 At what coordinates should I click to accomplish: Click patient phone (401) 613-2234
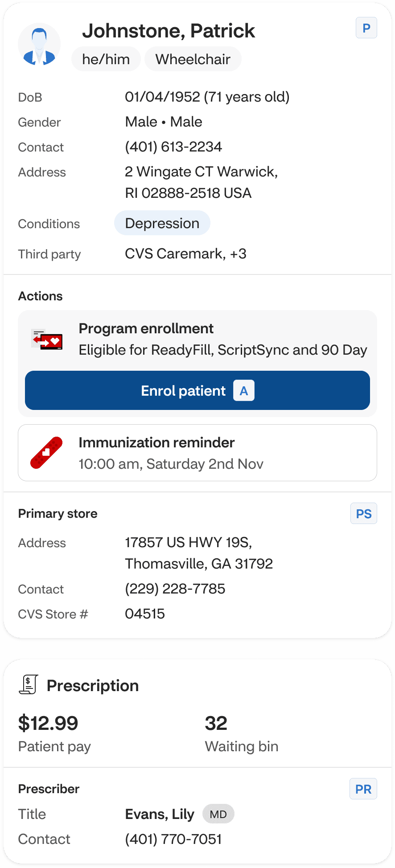click(173, 147)
